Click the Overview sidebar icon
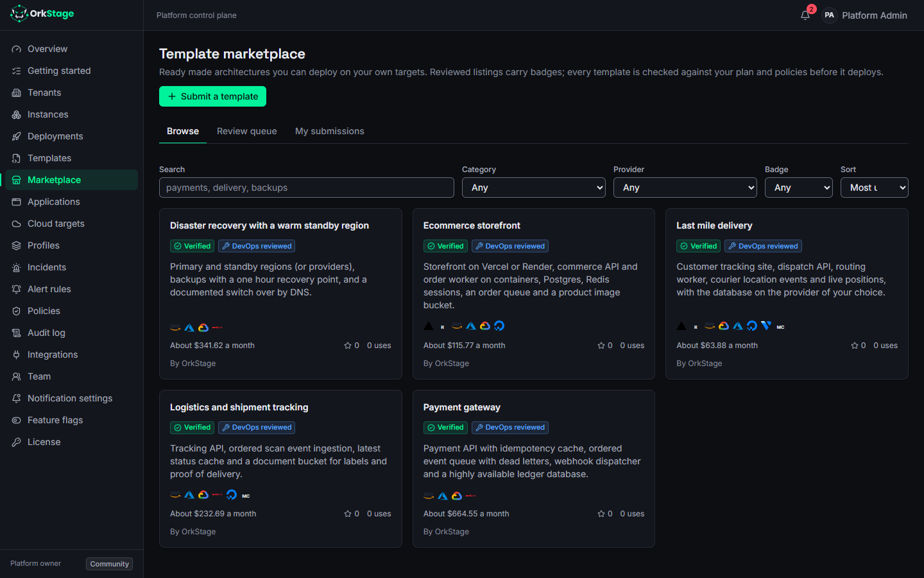924x578 pixels. click(17, 49)
